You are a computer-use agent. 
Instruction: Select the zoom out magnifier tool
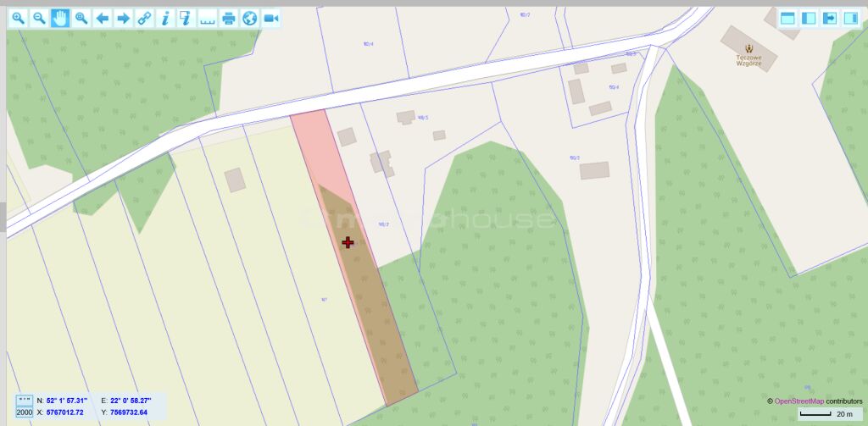tap(39, 19)
